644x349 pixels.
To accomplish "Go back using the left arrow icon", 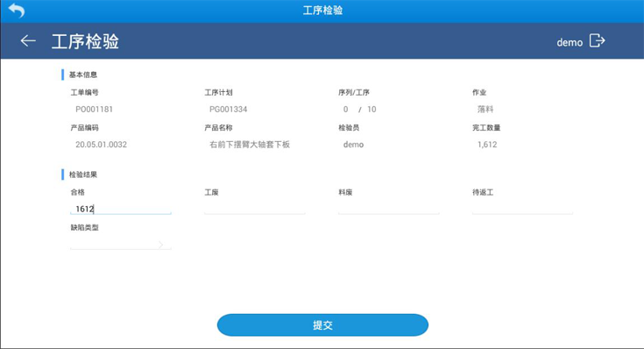I will (x=28, y=40).
